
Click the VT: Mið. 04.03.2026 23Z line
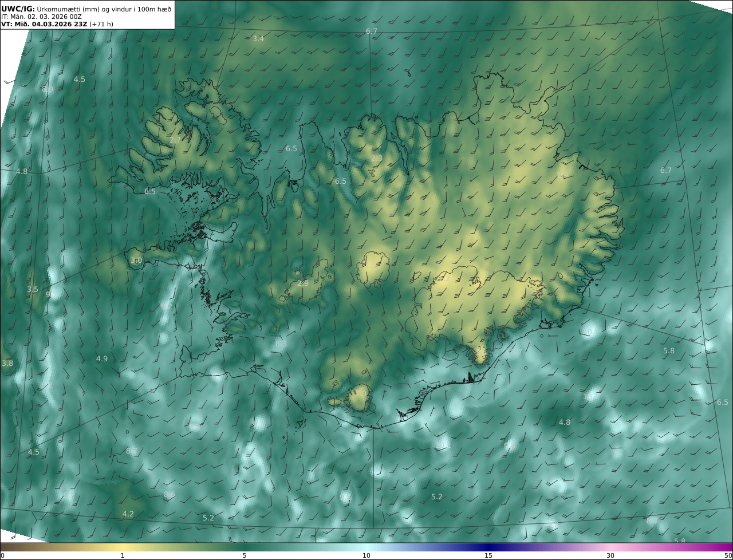click(57, 24)
